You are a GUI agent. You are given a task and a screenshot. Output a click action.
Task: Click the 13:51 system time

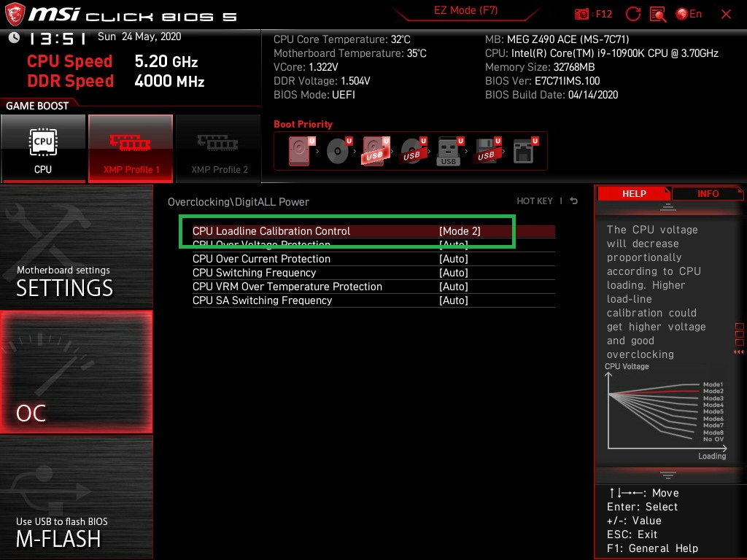(x=57, y=38)
